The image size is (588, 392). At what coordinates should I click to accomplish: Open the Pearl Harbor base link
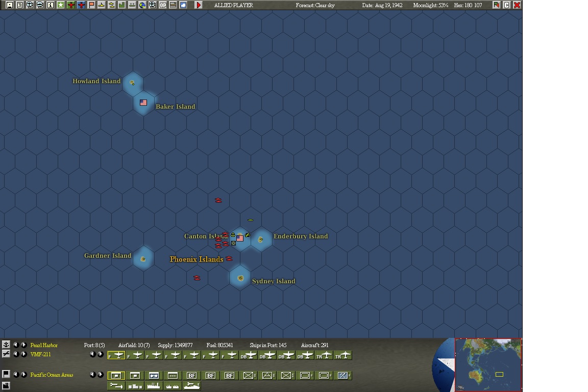[44, 345]
